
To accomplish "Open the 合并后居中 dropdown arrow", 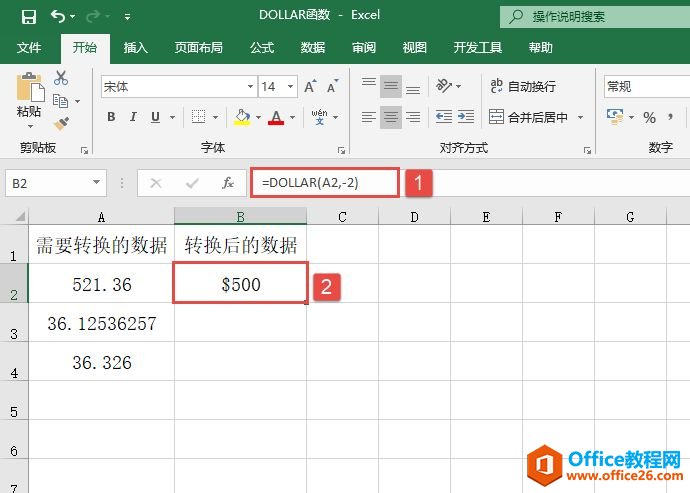I will [580, 117].
